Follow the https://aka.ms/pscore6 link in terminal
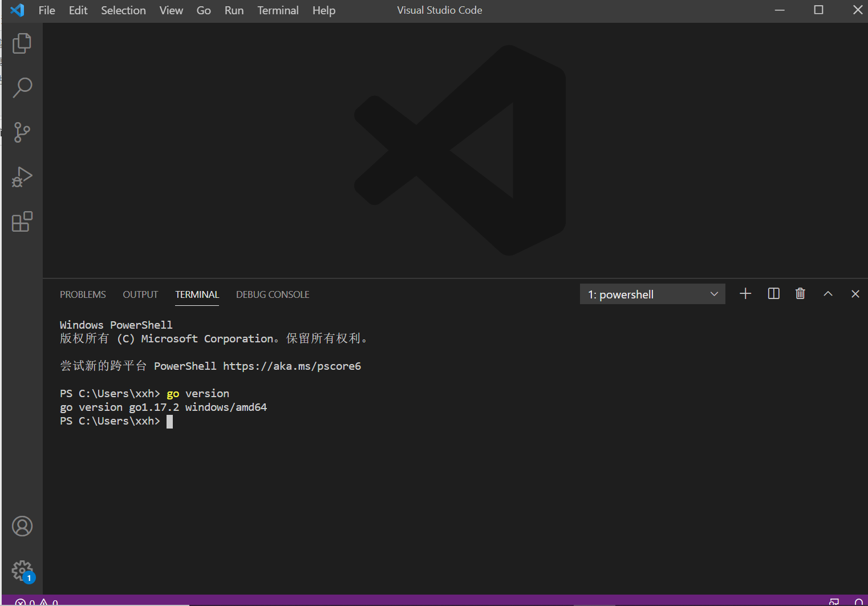The width and height of the screenshot is (868, 606). pyautogui.click(x=292, y=366)
